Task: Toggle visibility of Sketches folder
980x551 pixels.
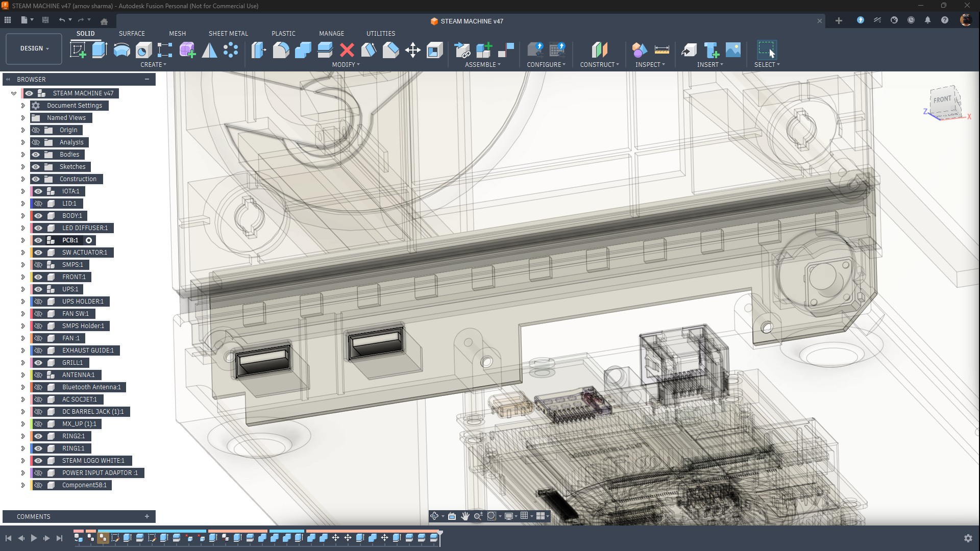Action: point(36,167)
